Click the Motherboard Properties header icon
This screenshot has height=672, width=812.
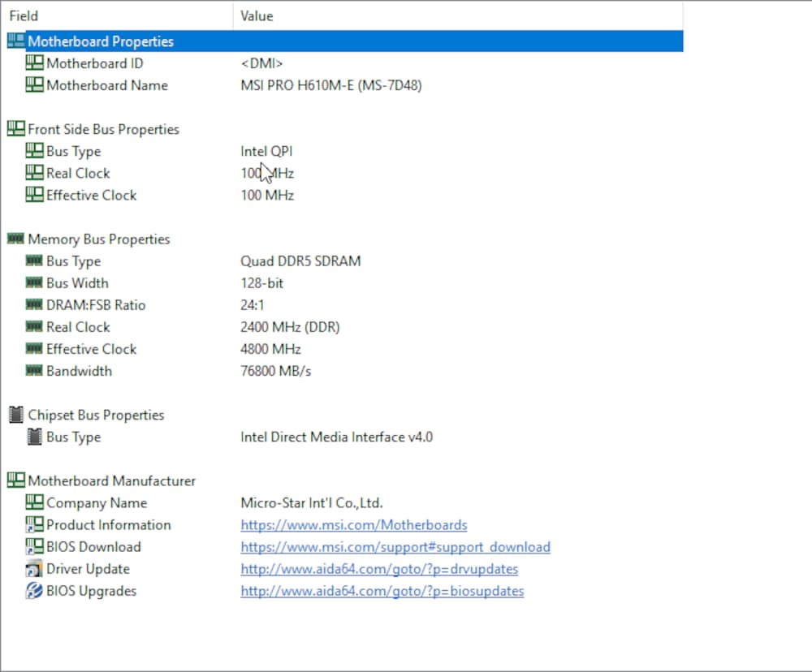click(x=16, y=41)
